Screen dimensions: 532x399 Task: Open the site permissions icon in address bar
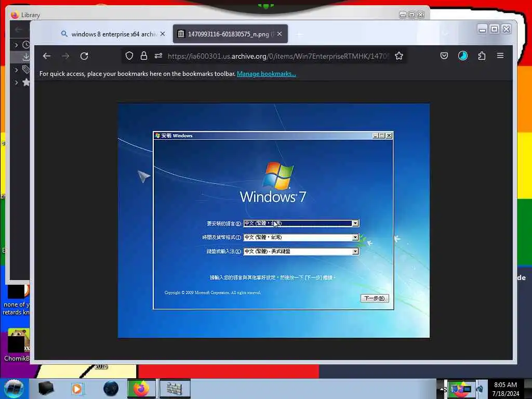[158, 56]
